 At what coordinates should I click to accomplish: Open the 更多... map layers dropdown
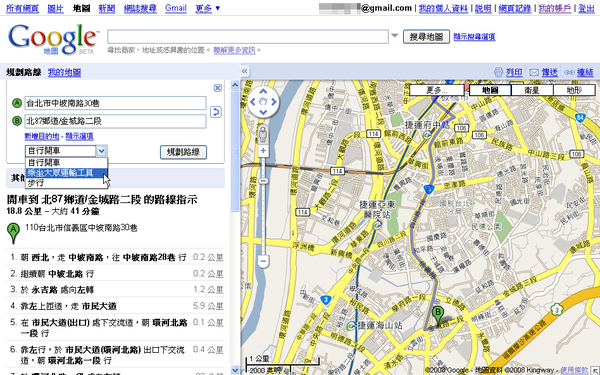tap(437, 90)
